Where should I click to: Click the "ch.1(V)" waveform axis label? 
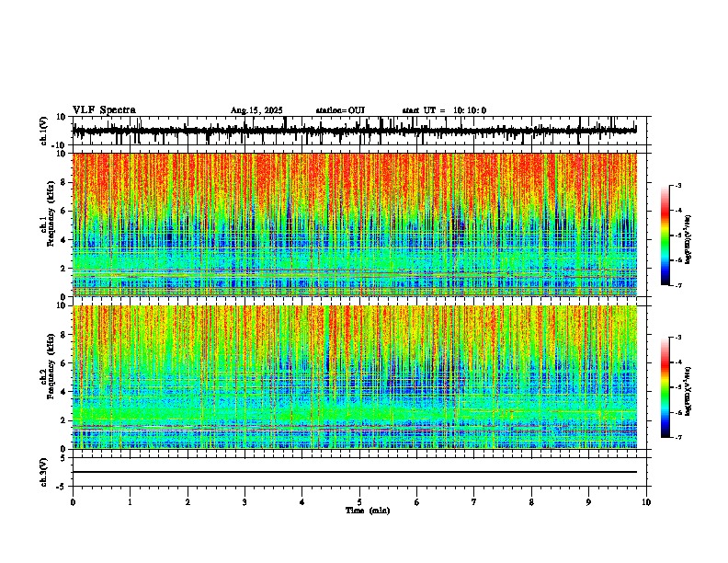(44, 131)
